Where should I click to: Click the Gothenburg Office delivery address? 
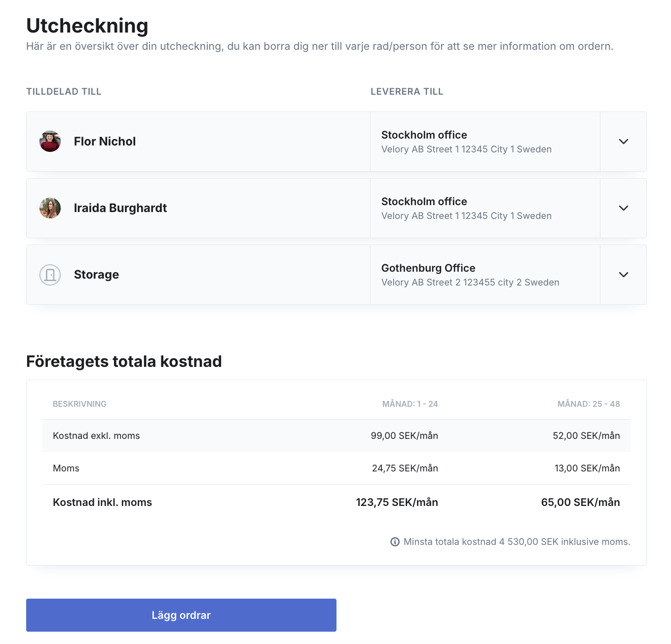470,275
